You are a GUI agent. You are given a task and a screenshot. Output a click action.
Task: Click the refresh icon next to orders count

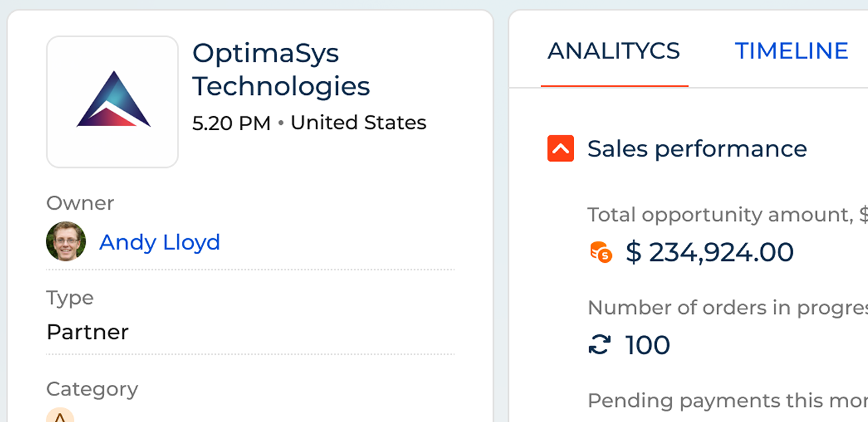599,344
